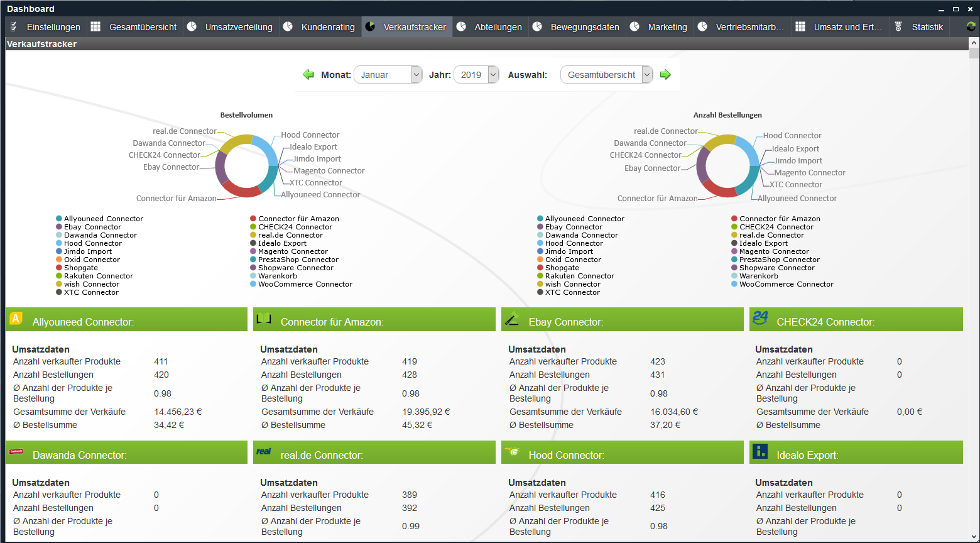Viewport: 980px width, 543px height.
Task: Open the Monat dropdown showing Januar
Action: coord(388,75)
